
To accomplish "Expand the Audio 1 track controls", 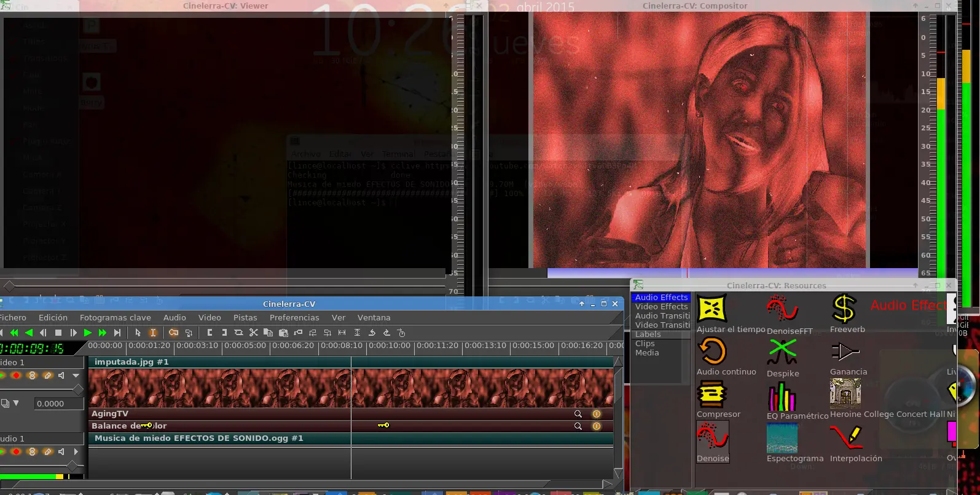I will click(76, 451).
